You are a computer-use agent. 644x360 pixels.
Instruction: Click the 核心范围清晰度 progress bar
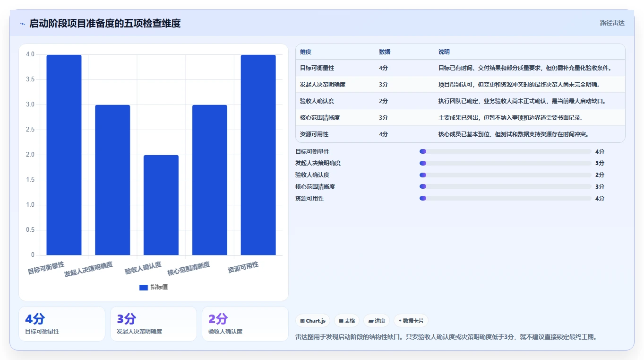pyautogui.click(x=506, y=187)
